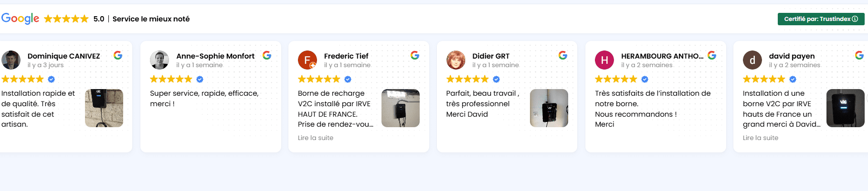
Task: Expand Frederic Tief's review with Lire la suite
Action: [316, 138]
